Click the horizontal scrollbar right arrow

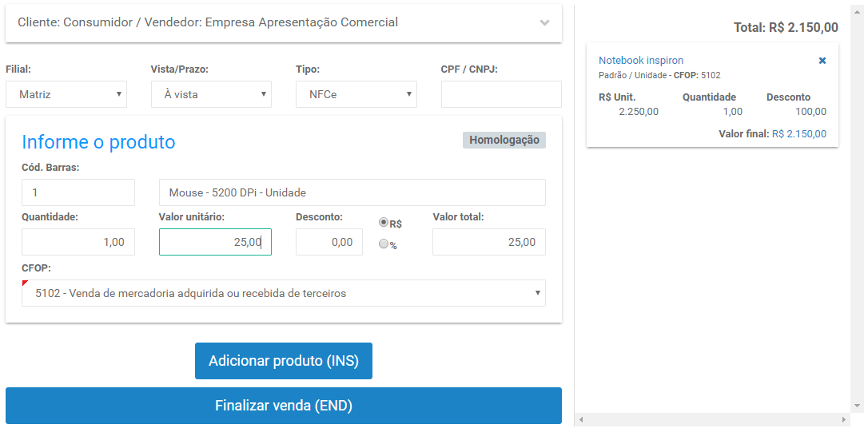844,420
